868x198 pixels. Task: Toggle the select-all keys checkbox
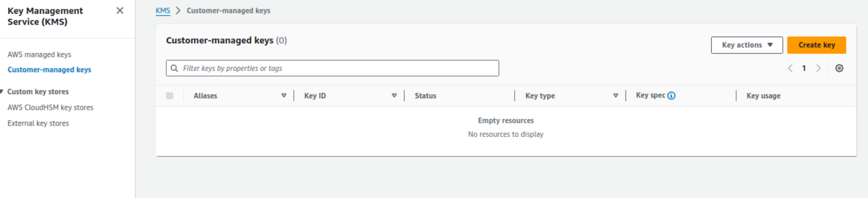click(x=170, y=96)
